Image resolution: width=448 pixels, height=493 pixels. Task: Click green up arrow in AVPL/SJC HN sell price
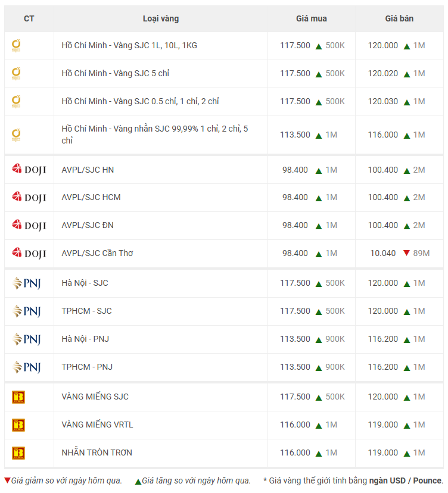coord(407,171)
